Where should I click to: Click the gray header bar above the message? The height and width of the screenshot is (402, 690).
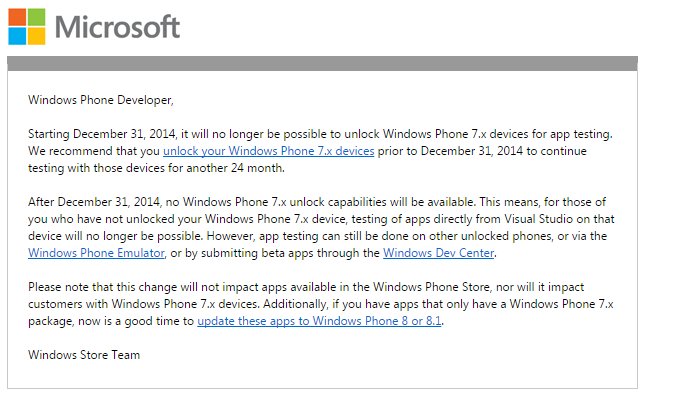coord(322,63)
